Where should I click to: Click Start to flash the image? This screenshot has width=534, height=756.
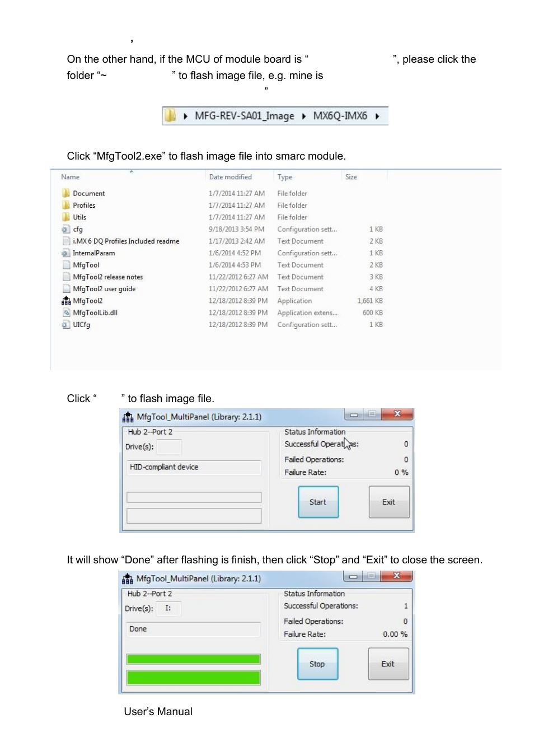point(318,502)
